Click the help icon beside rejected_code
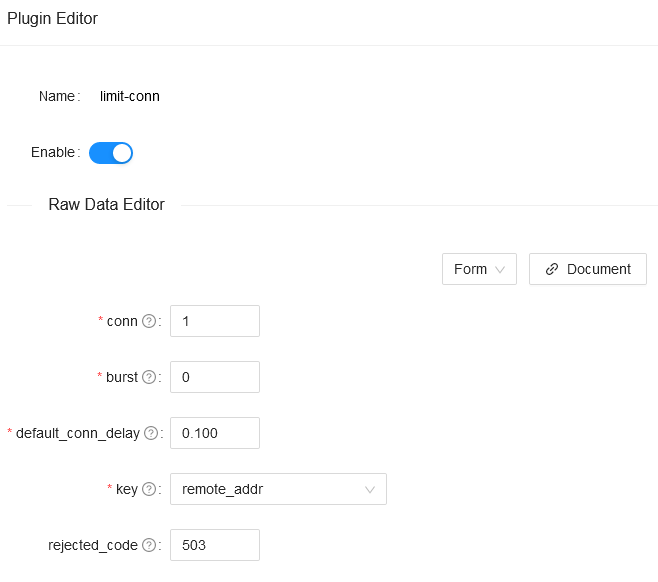Image resolution: width=658 pixels, height=582 pixels. point(149,545)
